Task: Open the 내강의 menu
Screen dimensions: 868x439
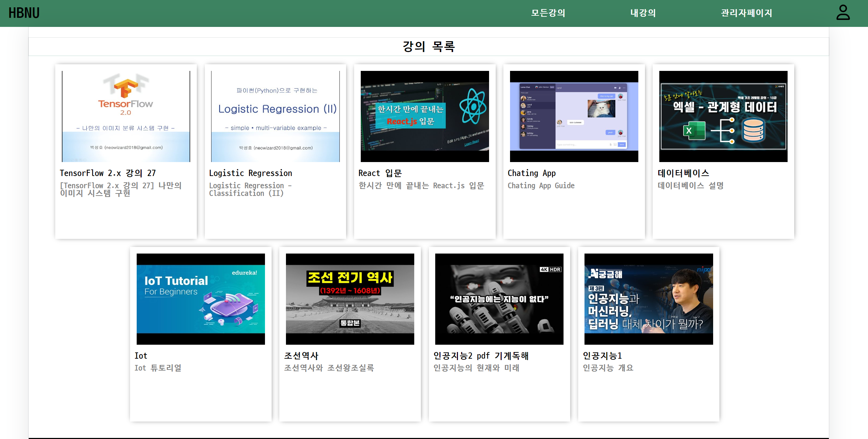Action: (x=643, y=13)
